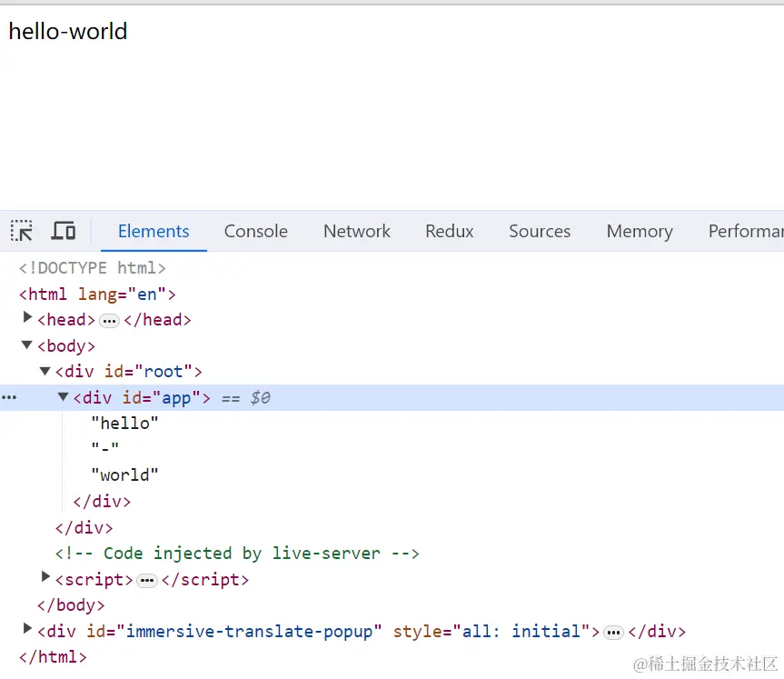Switch to the Network tab

(356, 231)
